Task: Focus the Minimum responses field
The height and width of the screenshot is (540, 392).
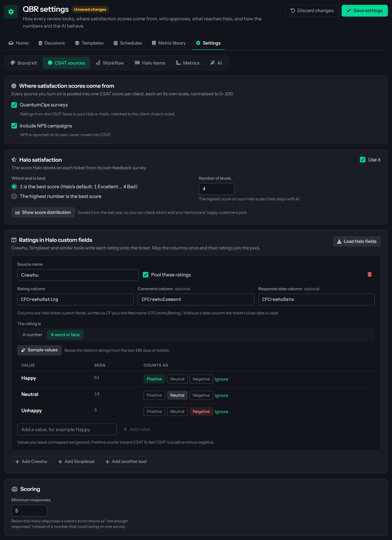Action: point(29,511)
